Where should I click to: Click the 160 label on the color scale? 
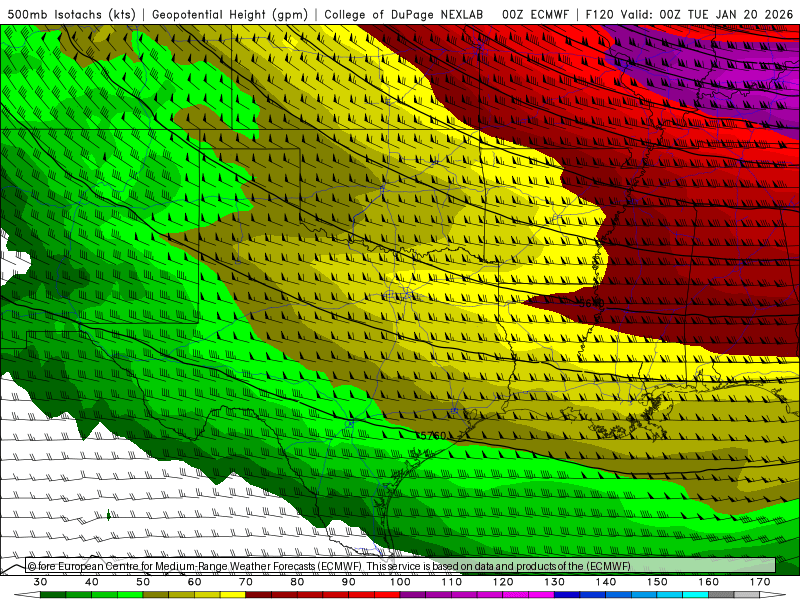[709, 582]
